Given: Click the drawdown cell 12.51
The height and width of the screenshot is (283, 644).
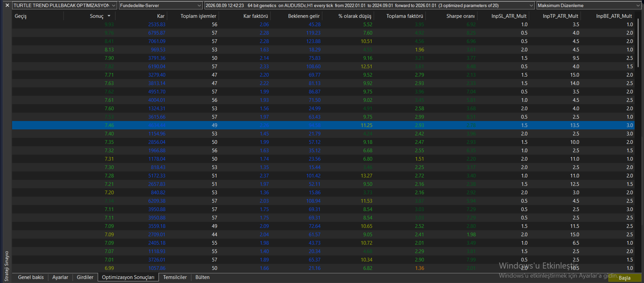Looking at the screenshot, I should pyautogui.click(x=366, y=67).
